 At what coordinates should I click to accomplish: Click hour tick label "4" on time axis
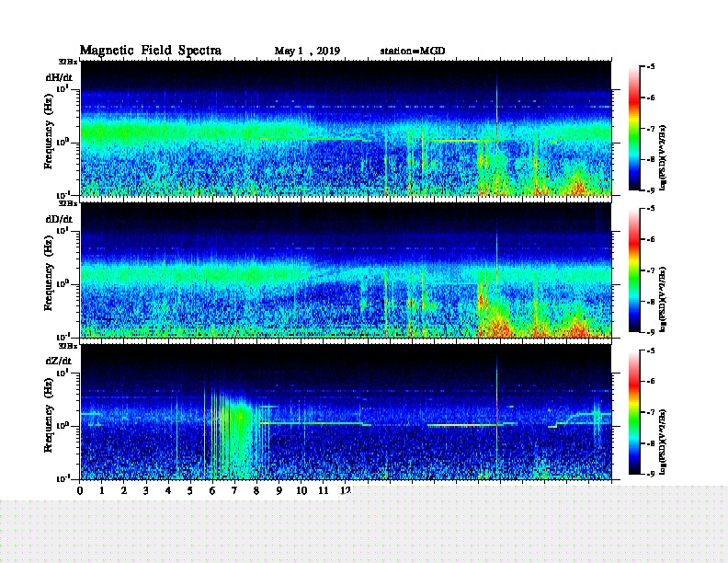(x=168, y=490)
